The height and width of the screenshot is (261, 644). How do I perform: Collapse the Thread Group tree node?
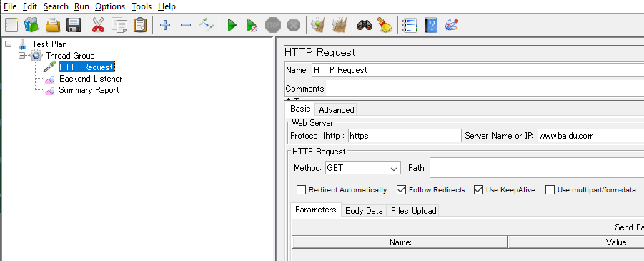(x=21, y=55)
